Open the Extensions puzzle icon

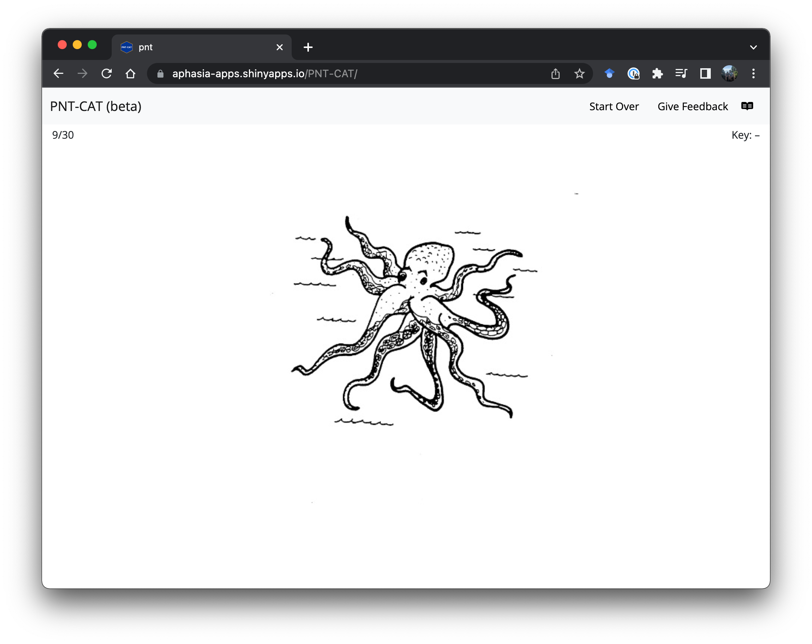click(657, 73)
